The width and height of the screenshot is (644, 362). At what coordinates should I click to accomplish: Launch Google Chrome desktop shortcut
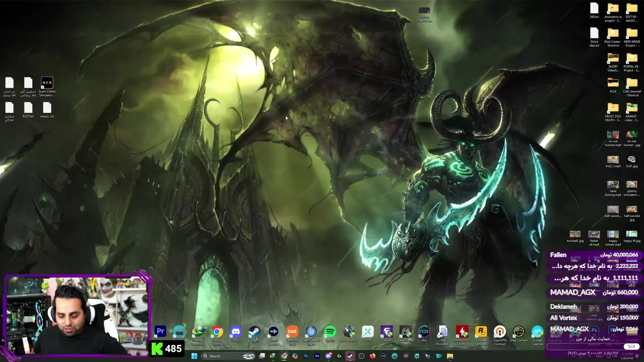click(x=217, y=335)
